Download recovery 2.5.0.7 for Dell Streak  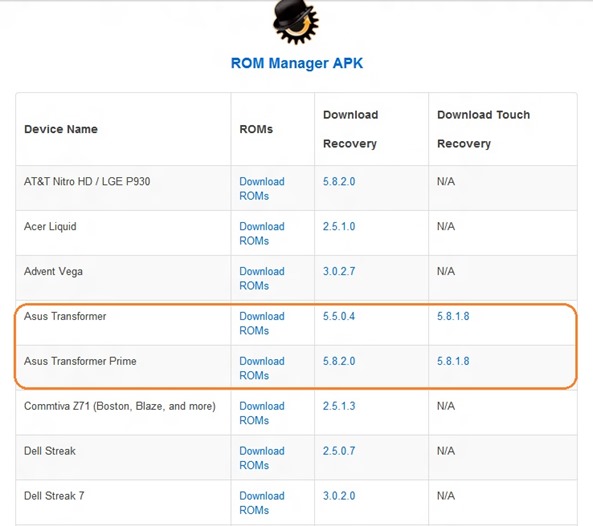pyautogui.click(x=339, y=451)
